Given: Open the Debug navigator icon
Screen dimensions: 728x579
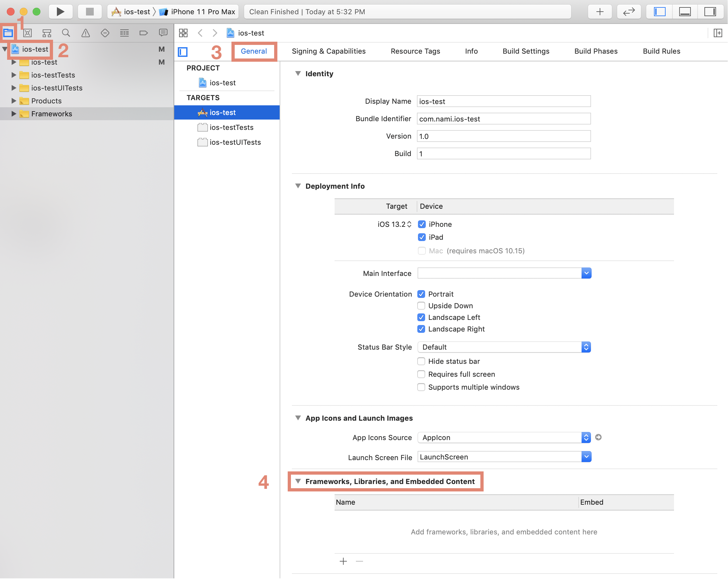Looking at the screenshot, I should pyautogui.click(x=124, y=33).
